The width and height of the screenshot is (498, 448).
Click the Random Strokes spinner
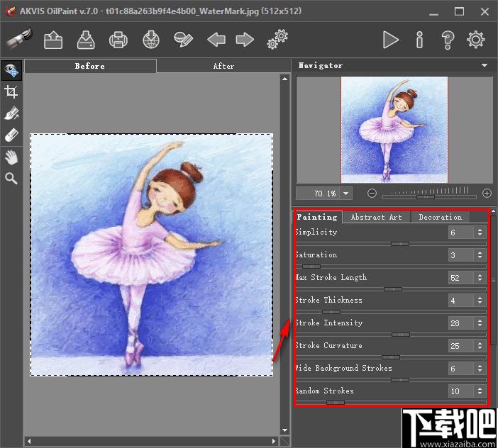click(x=480, y=391)
